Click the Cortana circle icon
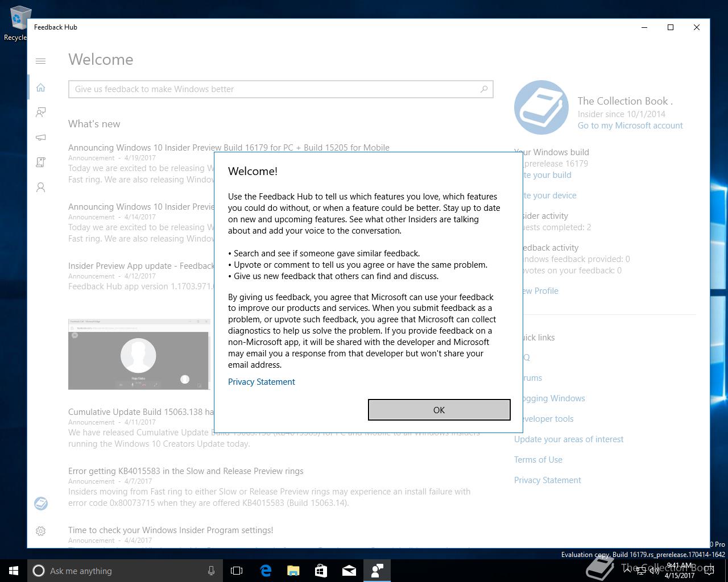 tap(39, 571)
